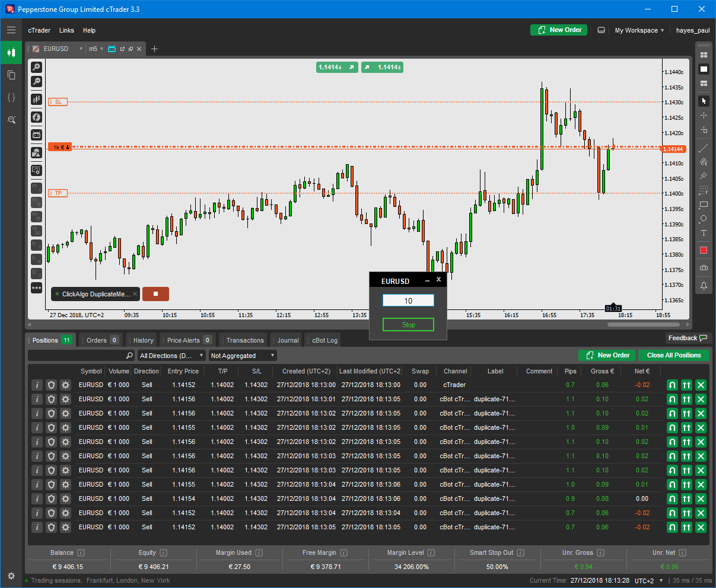
Task: Open price alerts bell icon
Action: click(704, 286)
